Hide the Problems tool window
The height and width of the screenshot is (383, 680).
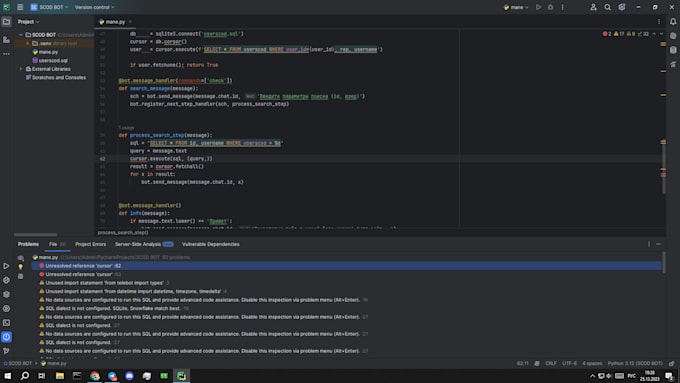(658, 244)
